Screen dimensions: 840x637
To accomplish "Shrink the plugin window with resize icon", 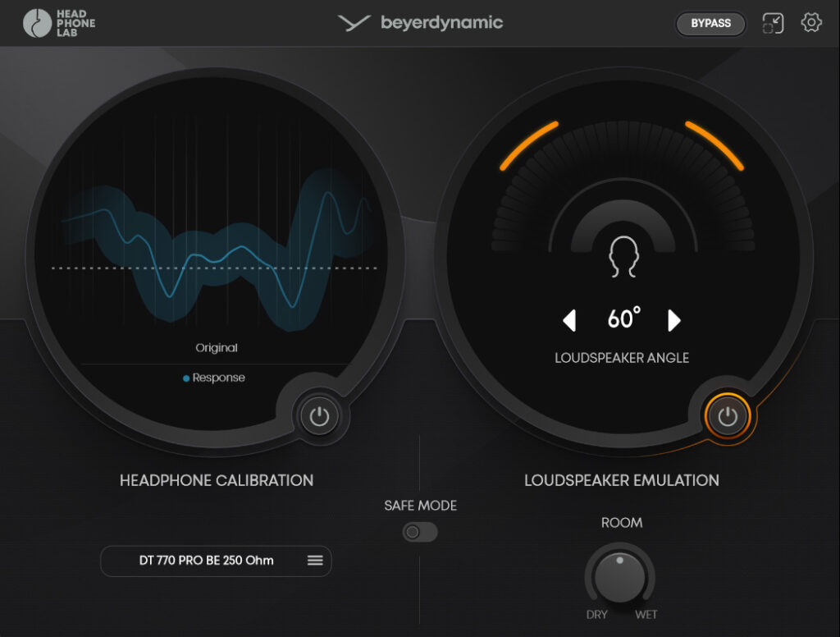I will (773, 23).
